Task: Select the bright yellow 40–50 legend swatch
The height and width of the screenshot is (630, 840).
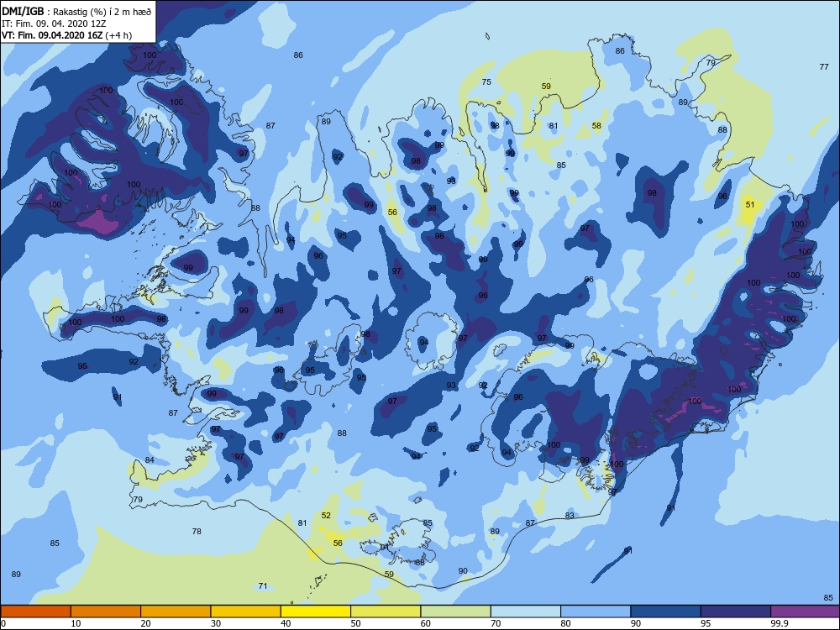Action: (316, 612)
